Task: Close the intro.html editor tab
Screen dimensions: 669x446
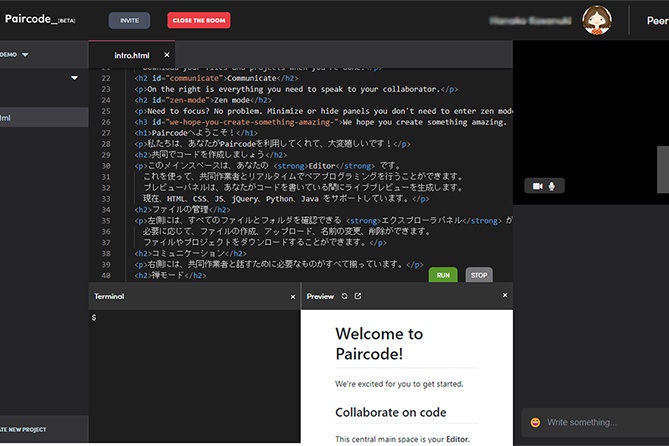Action: point(167,55)
